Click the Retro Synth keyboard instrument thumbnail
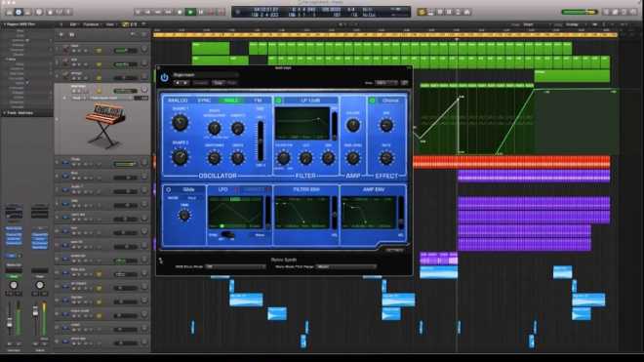 click(105, 125)
